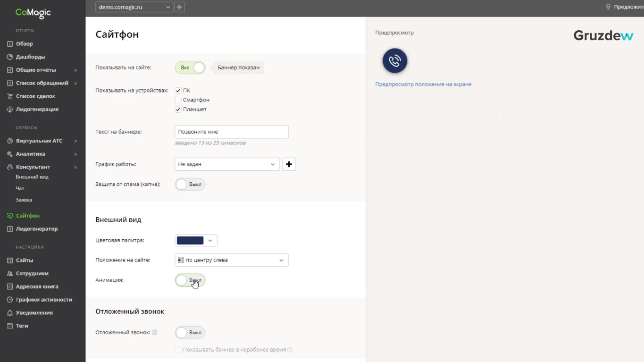Open the Внешний вид submenu item
The image size is (644, 362).
pyautogui.click(x=32, y=177)
